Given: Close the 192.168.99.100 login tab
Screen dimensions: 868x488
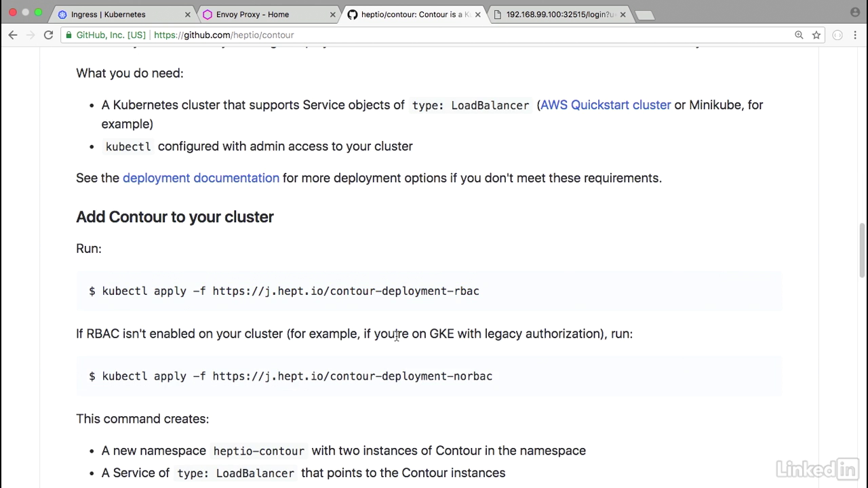Looking at the screenshot, I should click(x=623, y=14).
